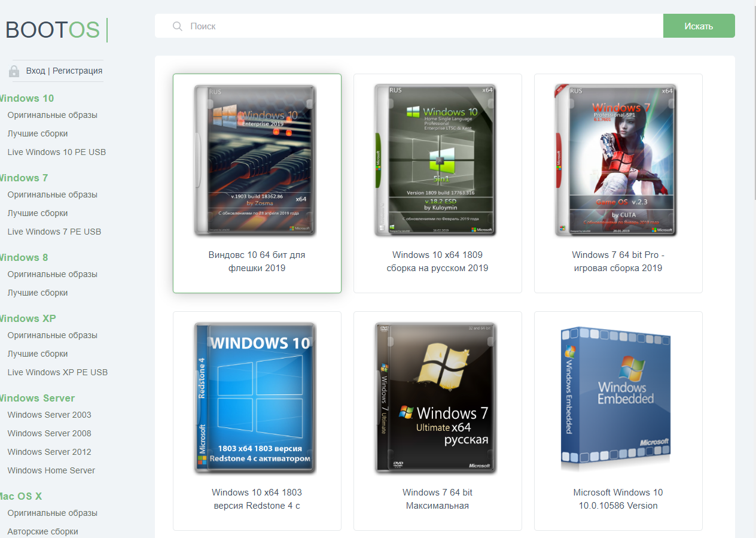Open the Вход | Регистрация login link
This screenshot has width=756, height=538.
pyautogui.click(x=64, y=71)
